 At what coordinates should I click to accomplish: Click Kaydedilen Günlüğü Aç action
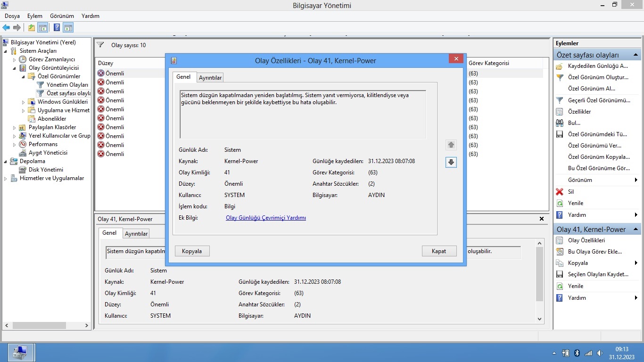(x=598, y=66)
